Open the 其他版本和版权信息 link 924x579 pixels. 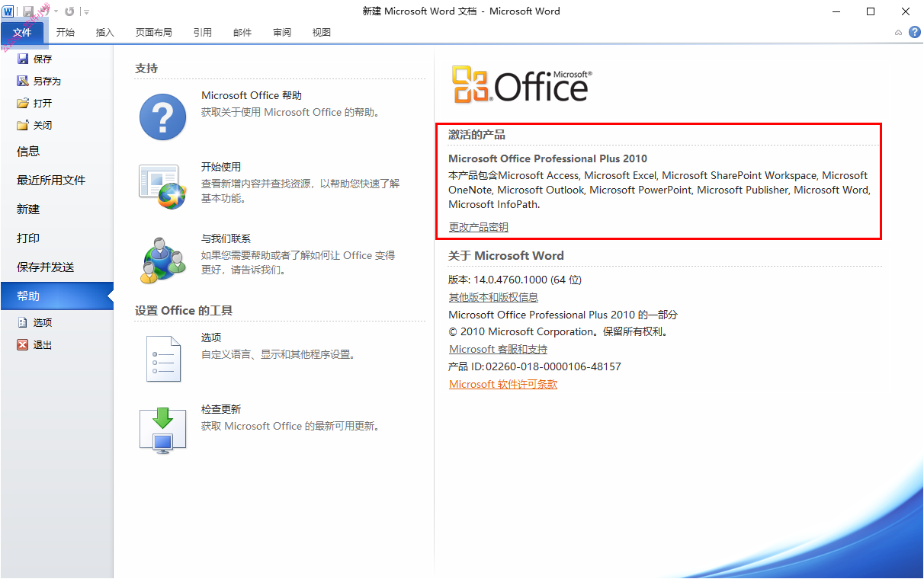(x=493, y=297)
